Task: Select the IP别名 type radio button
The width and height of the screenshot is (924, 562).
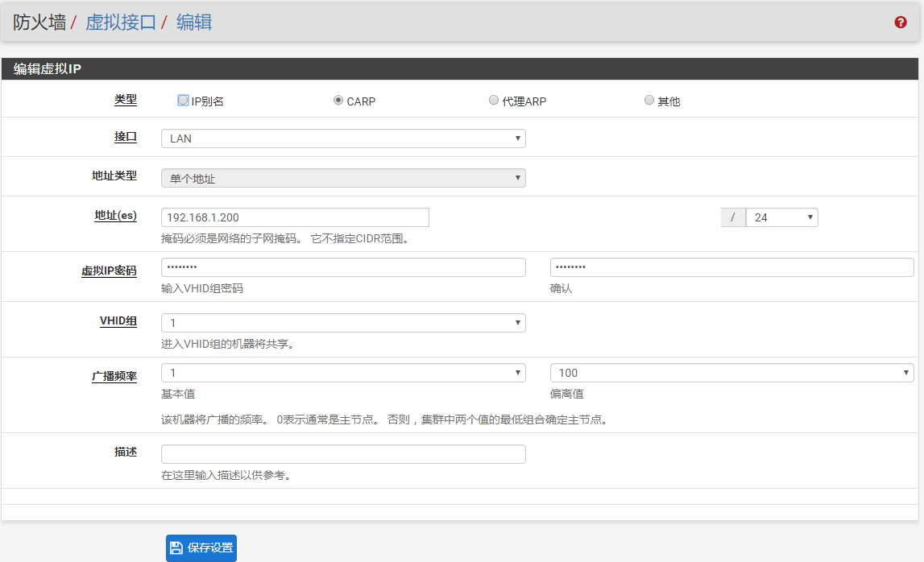Action: click(x=183, y=100)
